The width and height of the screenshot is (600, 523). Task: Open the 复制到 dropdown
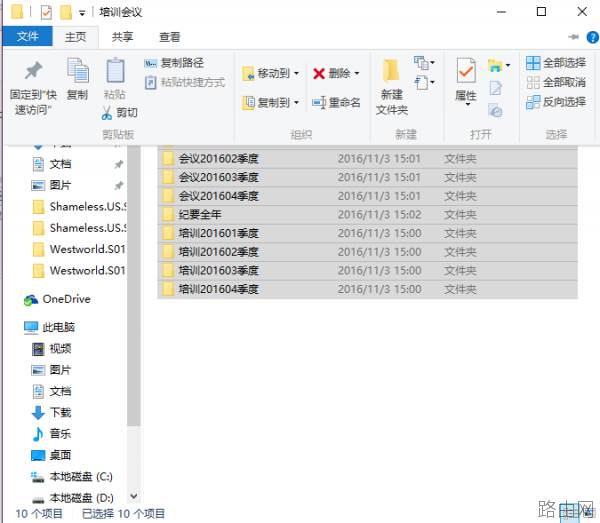[271, 103]
